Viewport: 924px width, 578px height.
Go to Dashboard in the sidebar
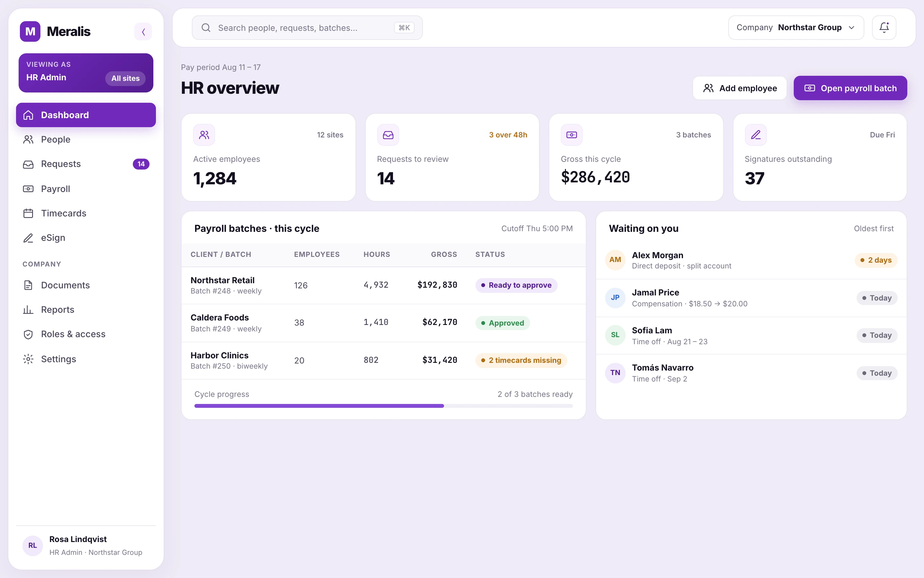(86, 115)
